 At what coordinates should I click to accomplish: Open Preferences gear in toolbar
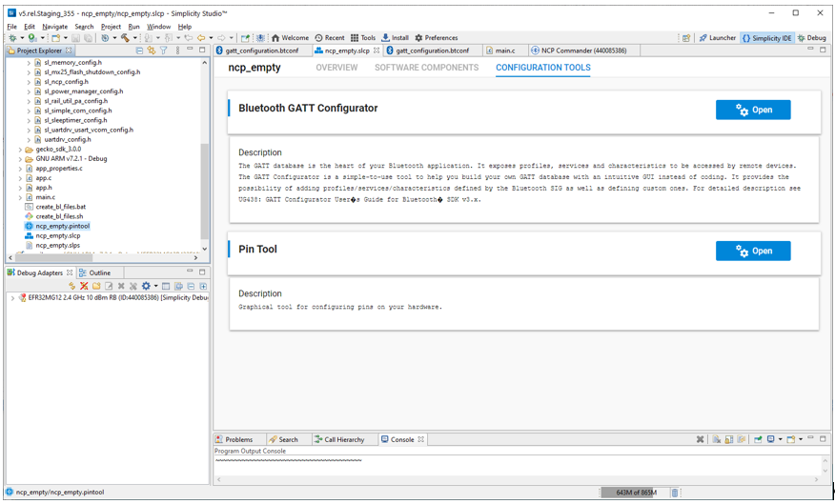point(437,38)
